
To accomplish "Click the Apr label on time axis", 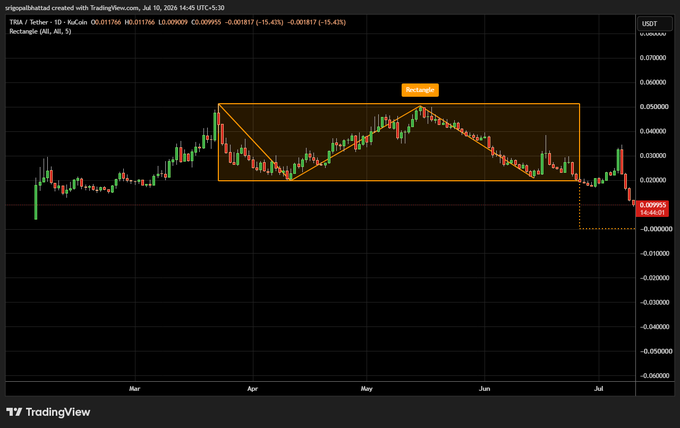I will 252,389.
